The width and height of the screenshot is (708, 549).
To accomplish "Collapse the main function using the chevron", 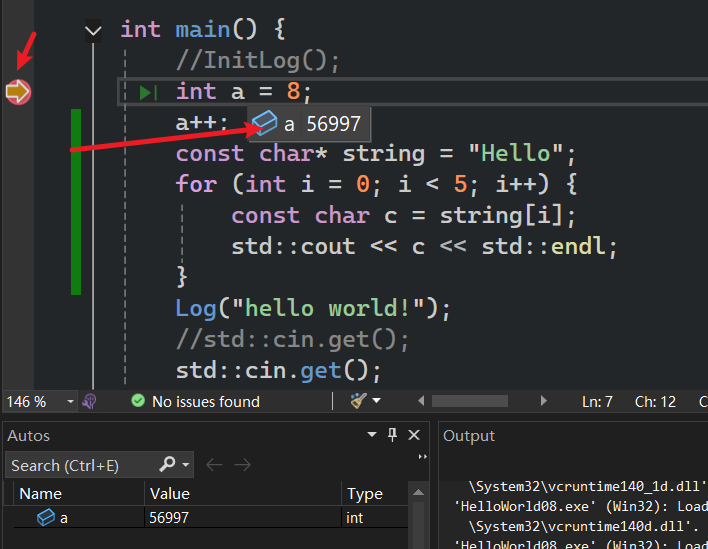I will pos(94,31).
